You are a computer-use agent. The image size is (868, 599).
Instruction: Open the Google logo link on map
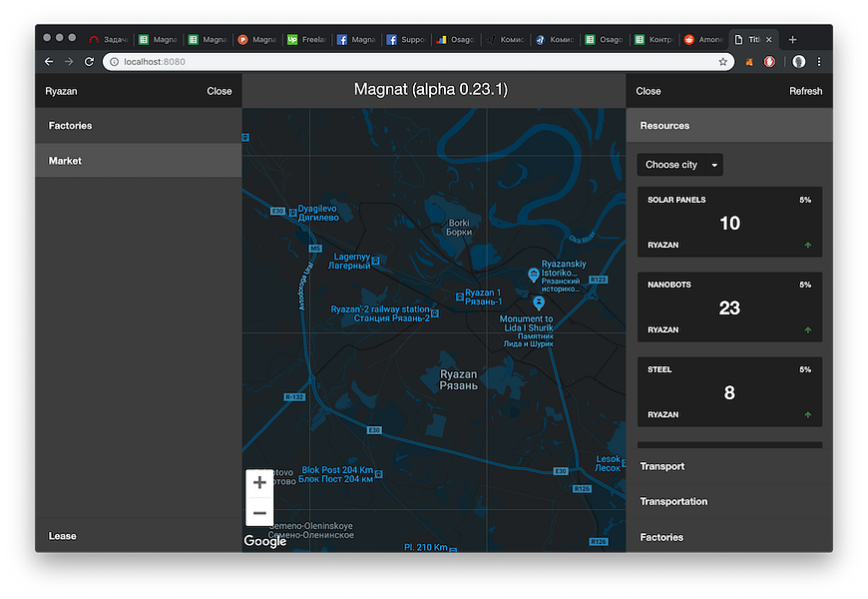(265, 541)
